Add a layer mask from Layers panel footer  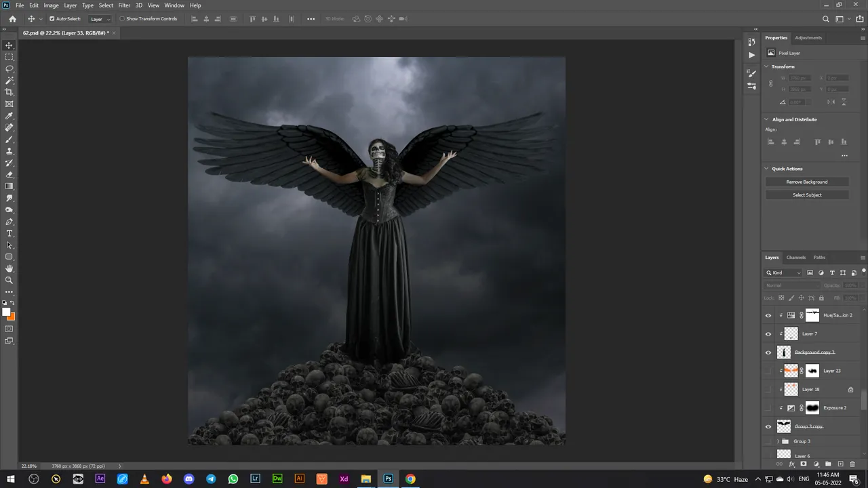(804, 464)
